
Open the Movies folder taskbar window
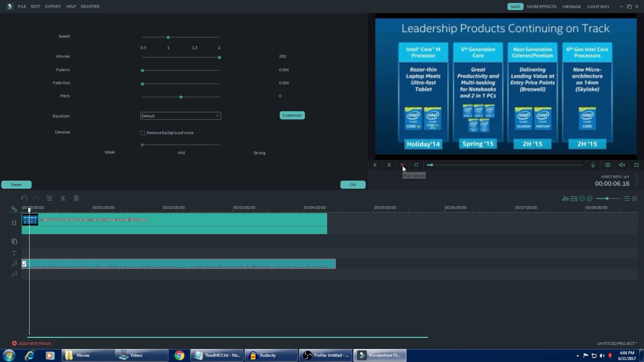(x=87, y=355)
